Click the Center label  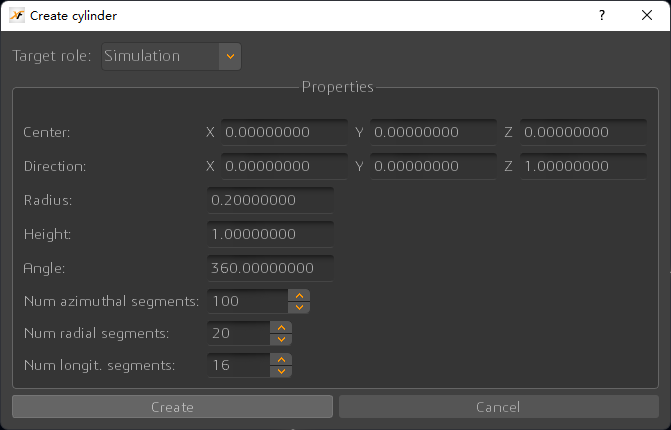47,132
